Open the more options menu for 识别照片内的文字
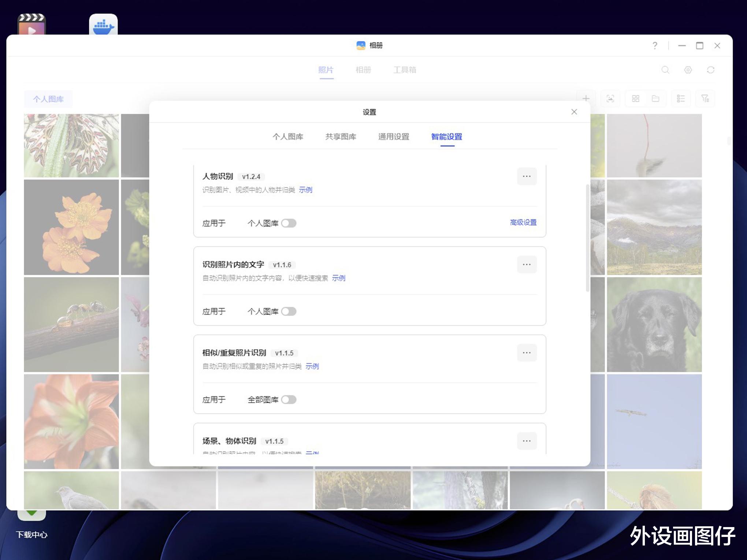This screenshot has height=560, width=747. 527,265
